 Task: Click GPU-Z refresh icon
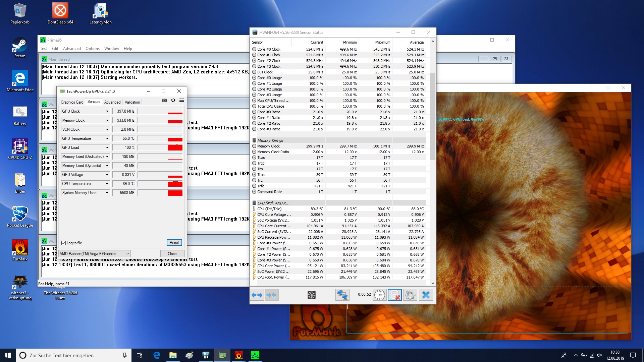[173, 100]
